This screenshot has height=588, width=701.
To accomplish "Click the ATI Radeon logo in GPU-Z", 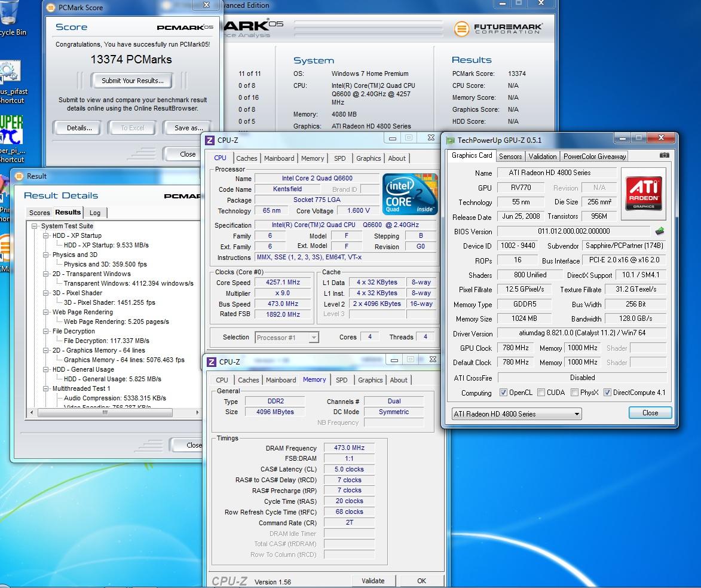I will point(644,193).
